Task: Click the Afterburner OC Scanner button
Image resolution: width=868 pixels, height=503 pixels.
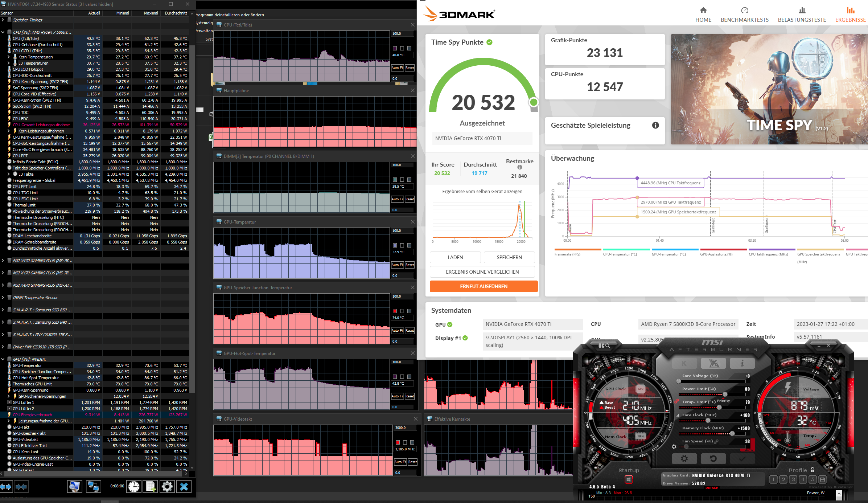Action: (604, 345)
